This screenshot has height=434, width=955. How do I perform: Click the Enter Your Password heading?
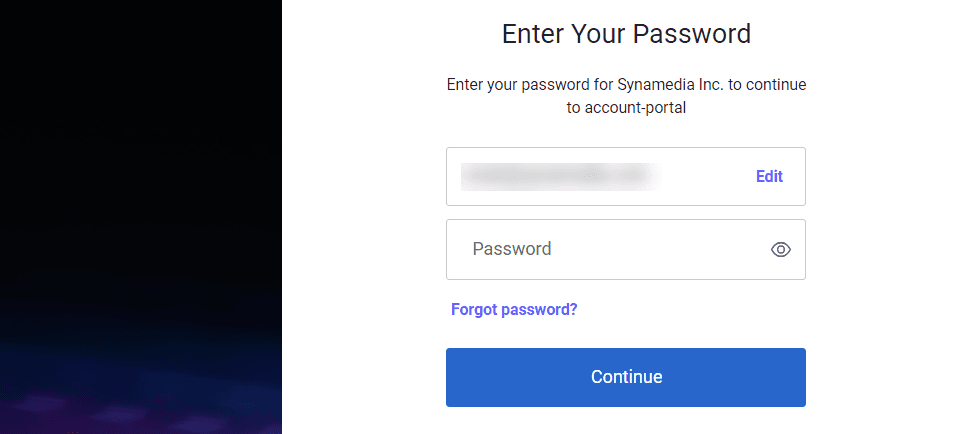click(626, 34)
